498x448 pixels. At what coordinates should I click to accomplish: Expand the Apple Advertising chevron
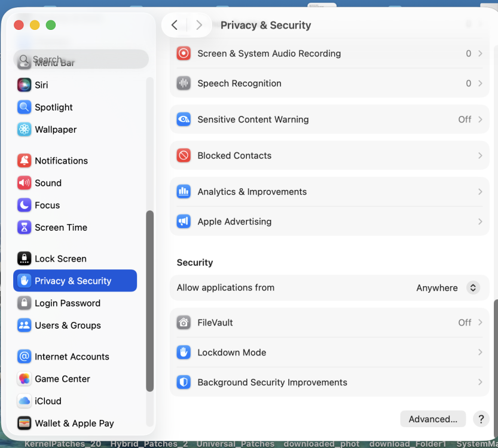pyautogui.click(x=480, y=222)
